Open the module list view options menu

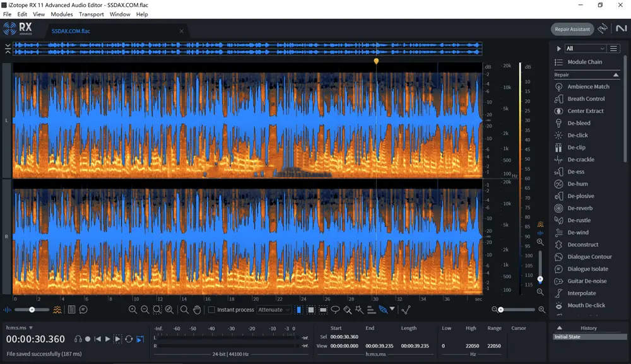tap(614, 49)
